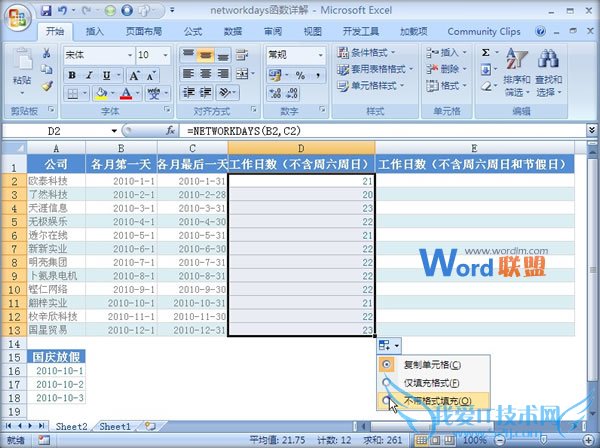Screen dimensions: 600x448
Task: Select the 仅填充格式 radio option
Action: 386,382
